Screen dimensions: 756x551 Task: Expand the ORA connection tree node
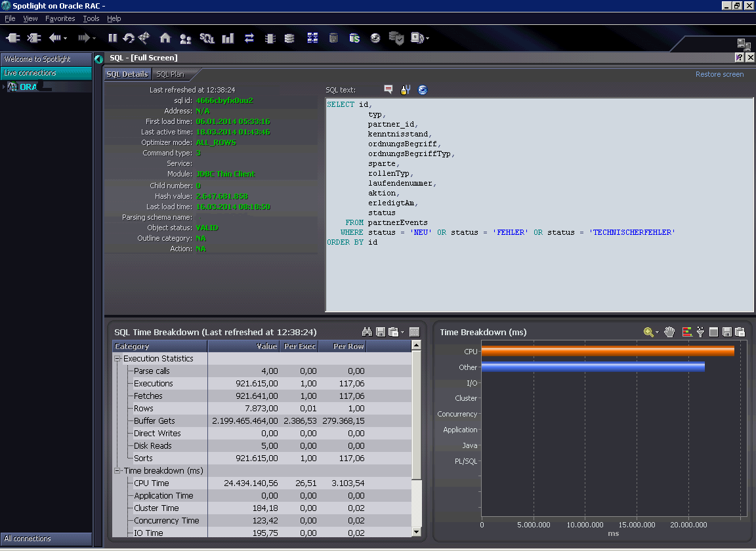tap(4, 87)
